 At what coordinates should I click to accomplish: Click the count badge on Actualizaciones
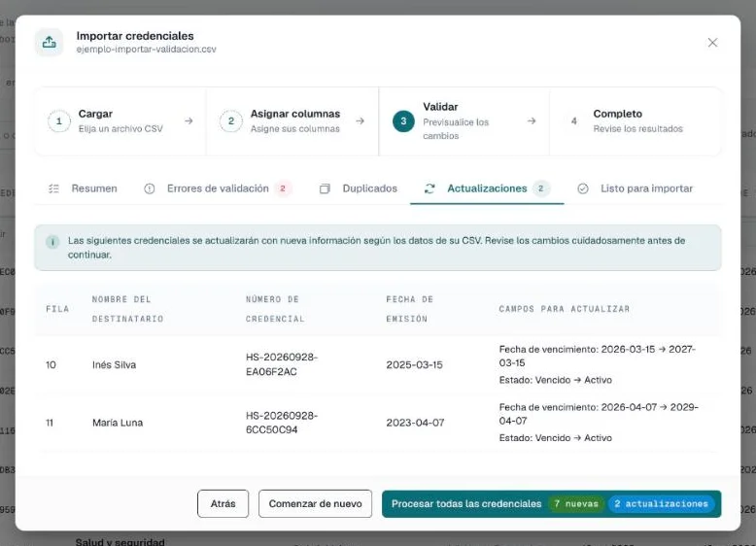point(541,188)
